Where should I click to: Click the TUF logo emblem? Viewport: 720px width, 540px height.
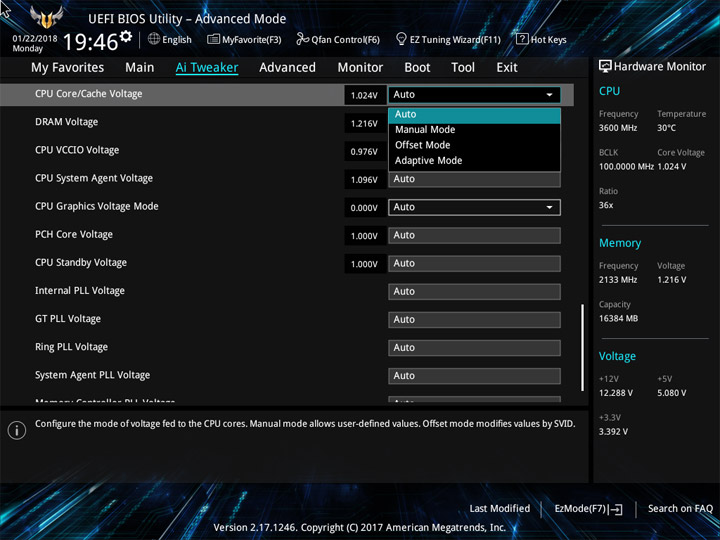[x=46, y=17]
